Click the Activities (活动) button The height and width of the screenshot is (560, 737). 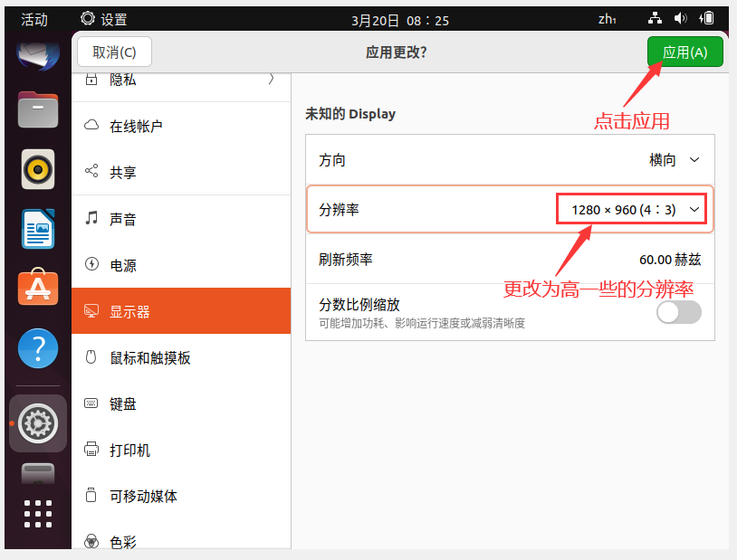coord(33,19)
